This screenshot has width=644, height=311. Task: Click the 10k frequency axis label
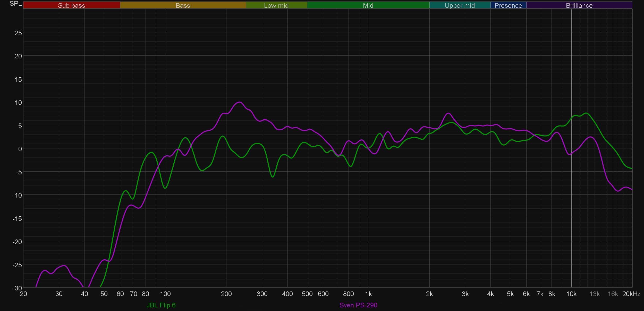click(x=571, y=294)
